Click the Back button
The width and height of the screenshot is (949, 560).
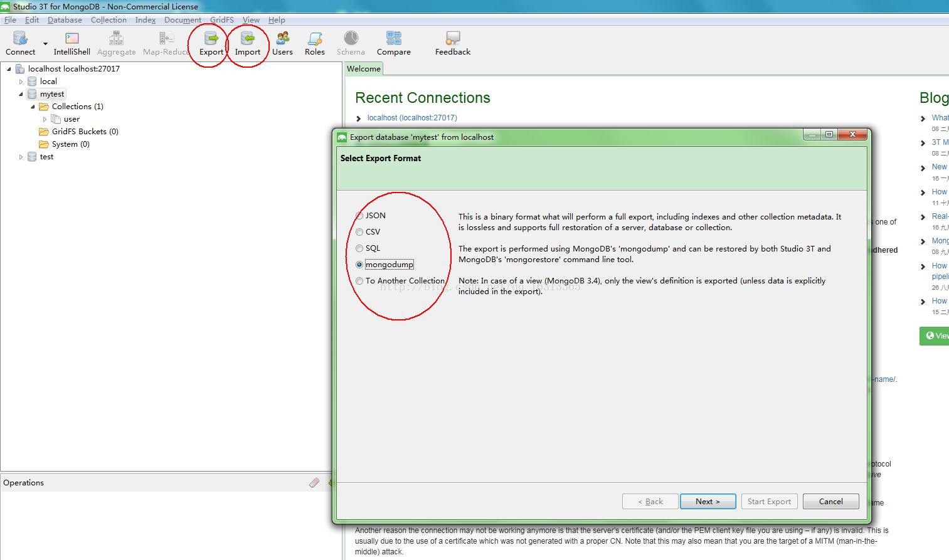(x=650, y=502)
